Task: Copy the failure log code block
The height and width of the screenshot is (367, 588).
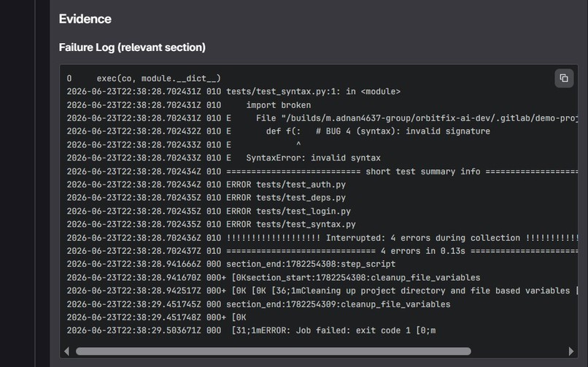Action: tap(564, 78)
